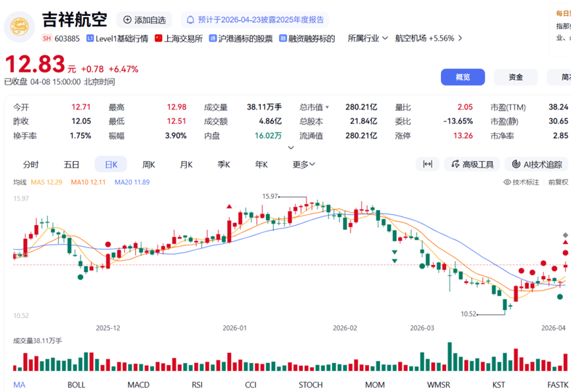The width and height of the screenshot is (571, 392).
Task: Open AI技术追踪 tracker
Action: pyautogui.click(x=537, y=164)
